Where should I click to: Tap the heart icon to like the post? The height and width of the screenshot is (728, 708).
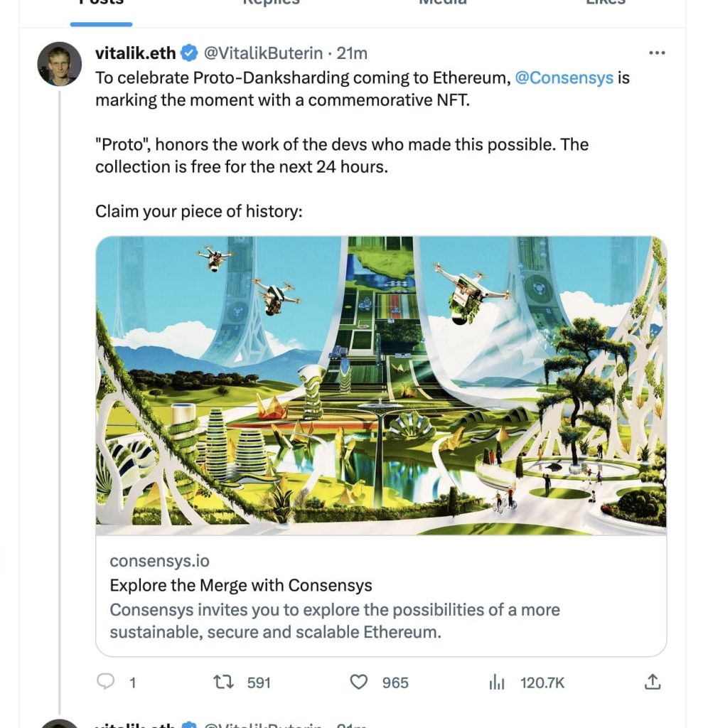point(358,682)
